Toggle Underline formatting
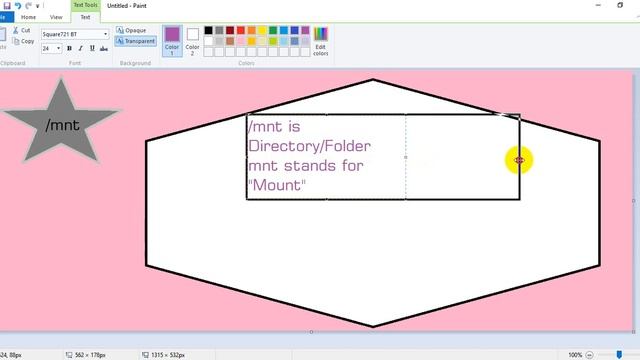640x360 pixels. (92, 49)
